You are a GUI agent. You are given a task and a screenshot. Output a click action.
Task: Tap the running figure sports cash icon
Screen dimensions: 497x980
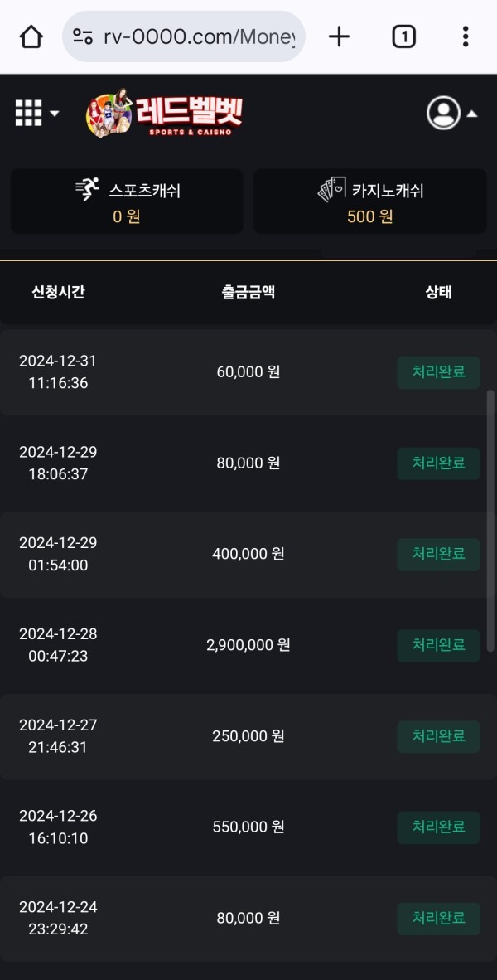click(87, 190)
